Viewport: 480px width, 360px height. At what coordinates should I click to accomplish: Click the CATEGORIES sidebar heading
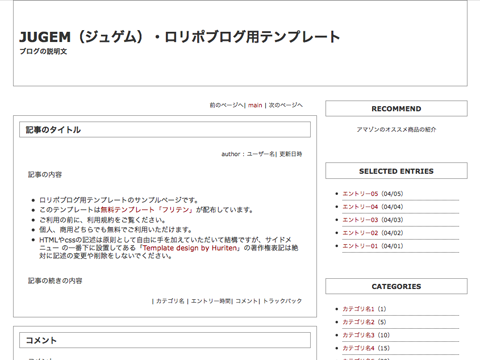(x=396, y=286)
